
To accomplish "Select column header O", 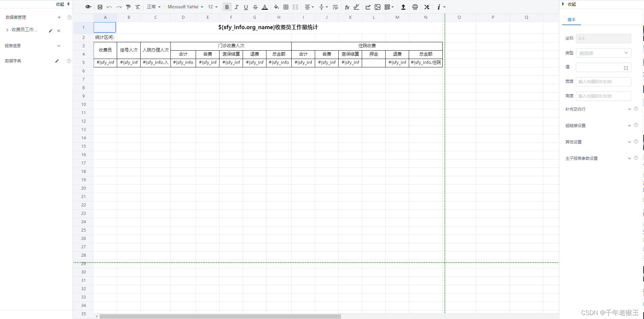I will point(459,17).
